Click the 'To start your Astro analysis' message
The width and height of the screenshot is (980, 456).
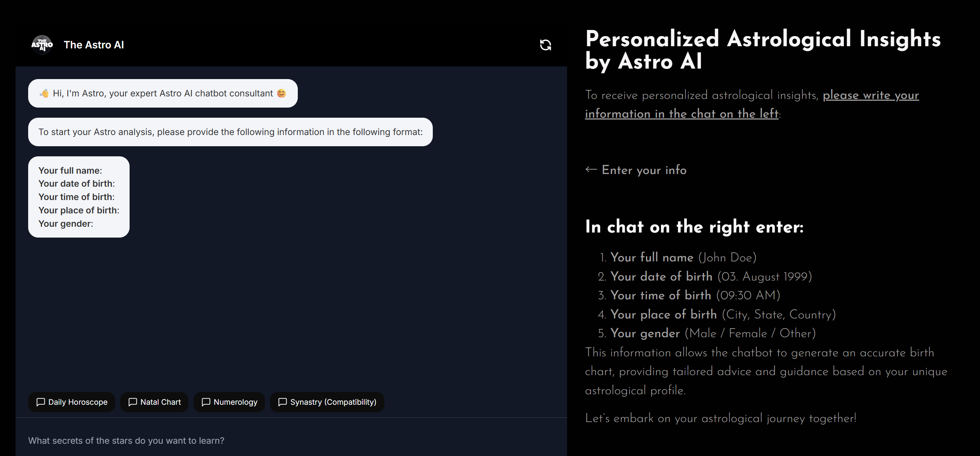point(231,132)
